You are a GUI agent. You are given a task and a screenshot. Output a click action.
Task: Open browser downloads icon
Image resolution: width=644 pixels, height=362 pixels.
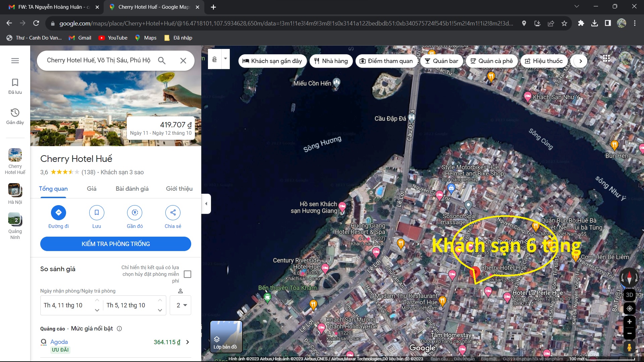[594, 23]
